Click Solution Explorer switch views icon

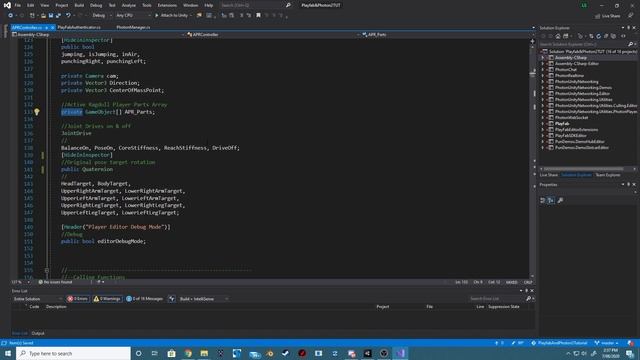coord(566,36)
